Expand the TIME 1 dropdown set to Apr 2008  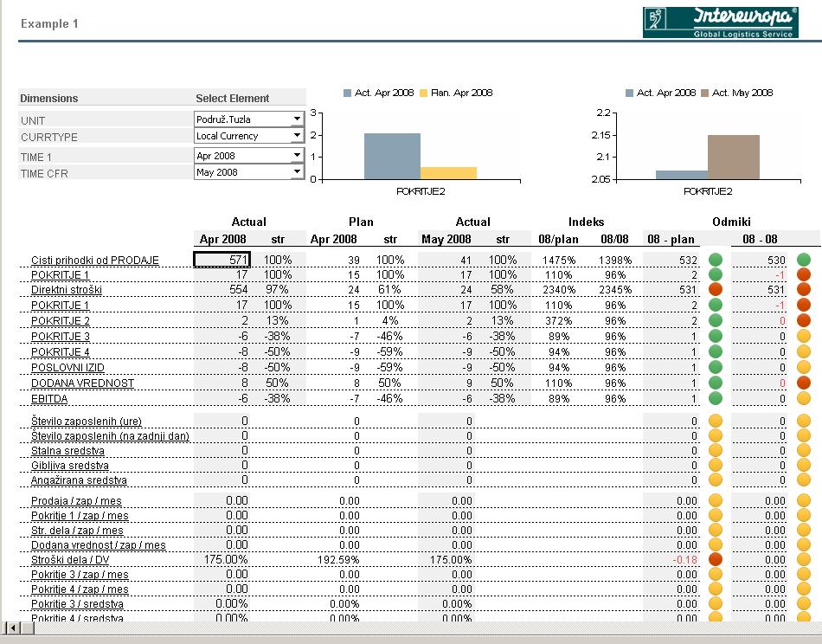(x=297, y=155)
